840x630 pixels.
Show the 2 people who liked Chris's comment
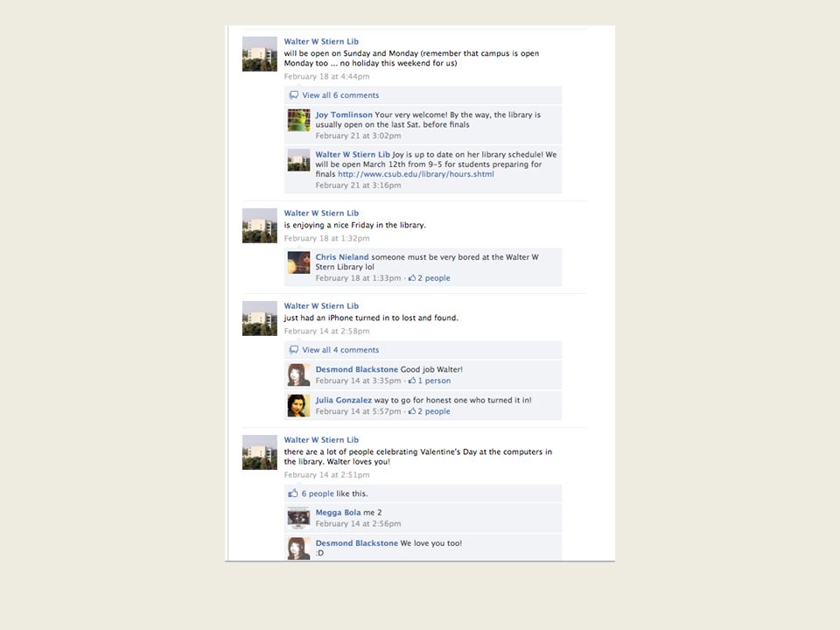434,278
